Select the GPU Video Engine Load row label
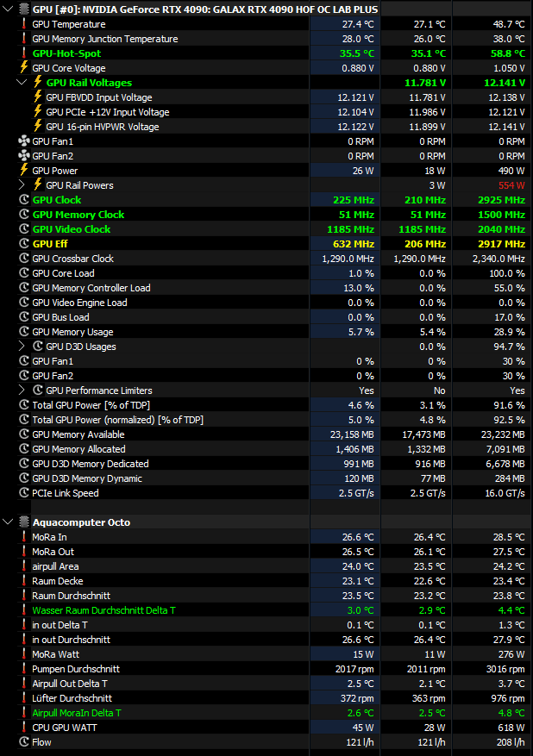Image resolution: width=533 pixels, height=756 pixels. pos(79,303)
